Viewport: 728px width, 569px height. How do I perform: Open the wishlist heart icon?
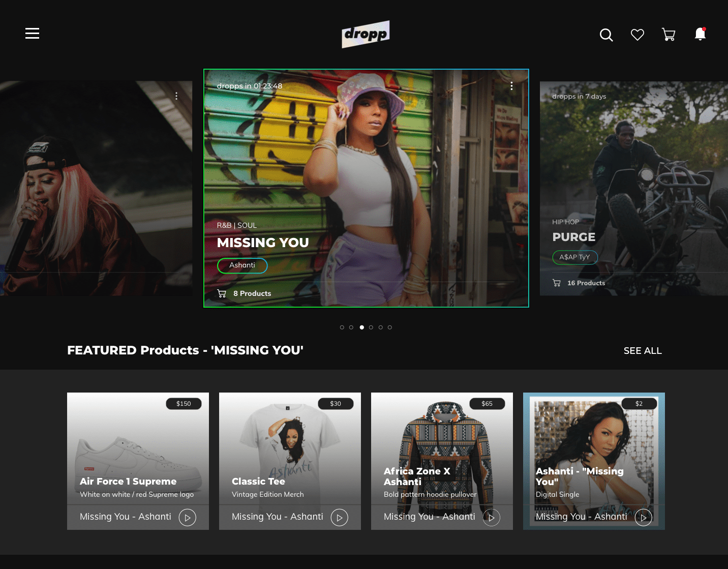pyautogui.click(x=638, y=35)
